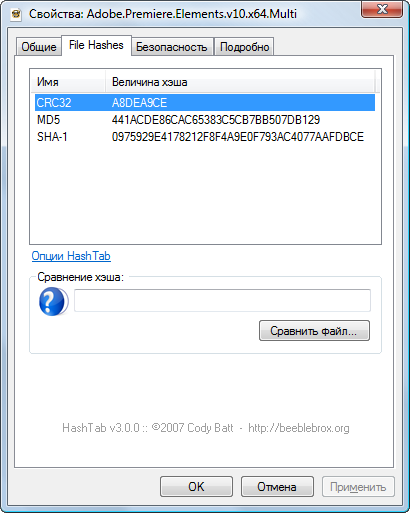Click the MD5 hash value 441ACDE86CAC...
Image resolution: width=410 pixels, height=513 pixels.
click(x=216, y=120)
